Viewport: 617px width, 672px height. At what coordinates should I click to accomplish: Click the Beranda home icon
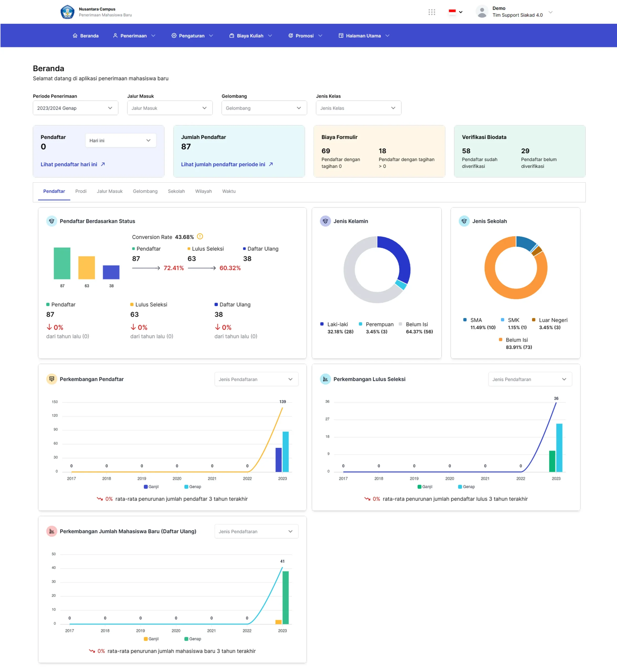click(75, 36)
